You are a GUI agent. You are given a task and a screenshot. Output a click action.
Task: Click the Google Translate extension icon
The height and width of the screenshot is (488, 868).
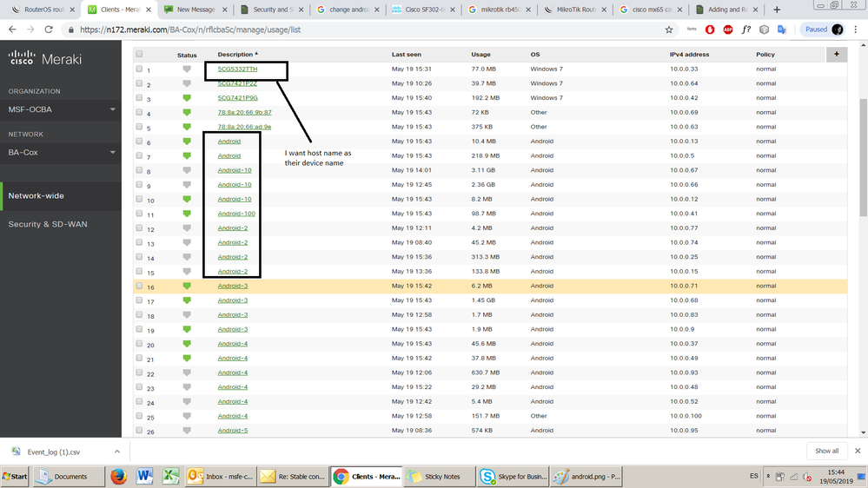point(782,30)
